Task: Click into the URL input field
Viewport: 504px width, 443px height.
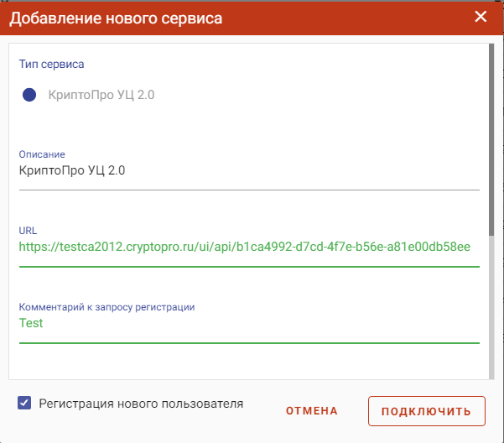Action: pyautogui.click(x=249, y=247)
